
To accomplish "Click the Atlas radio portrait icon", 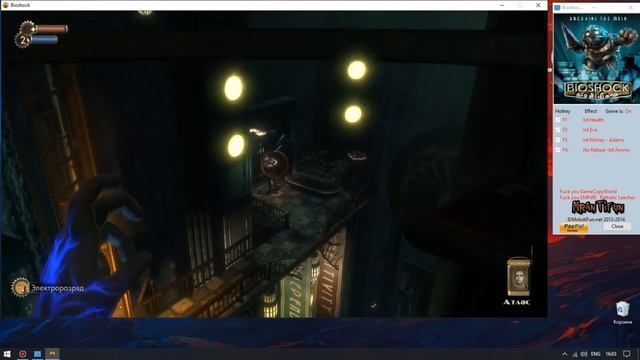I will 518,277.
